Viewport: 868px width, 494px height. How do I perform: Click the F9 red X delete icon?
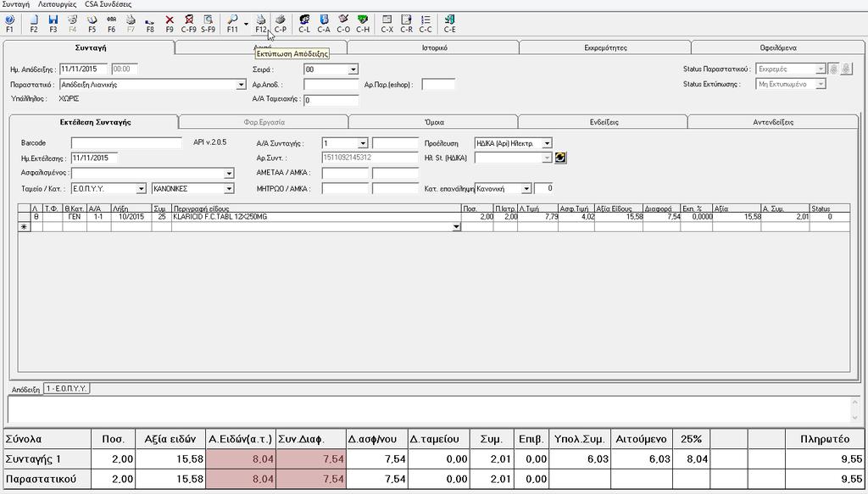[x=170, y=24]
